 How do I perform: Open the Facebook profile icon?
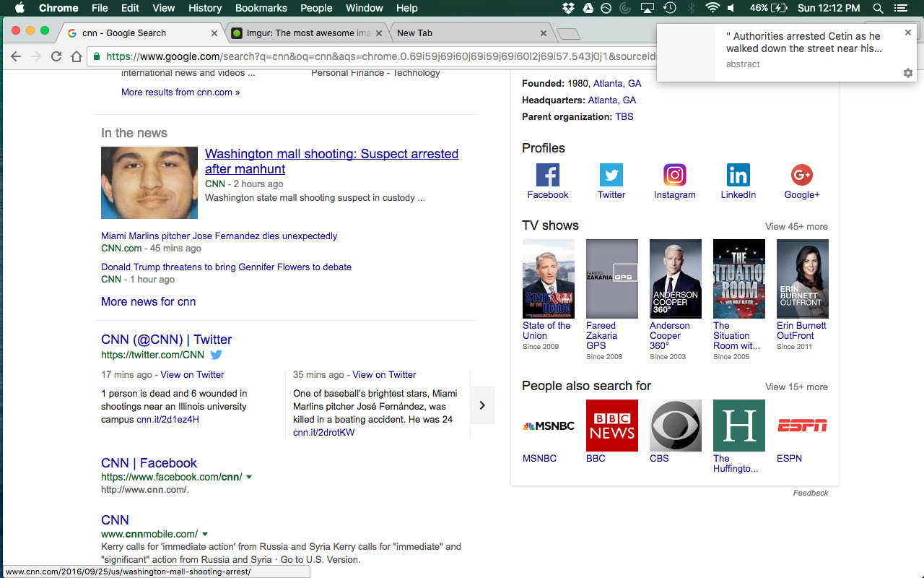[x=548, y=175]
